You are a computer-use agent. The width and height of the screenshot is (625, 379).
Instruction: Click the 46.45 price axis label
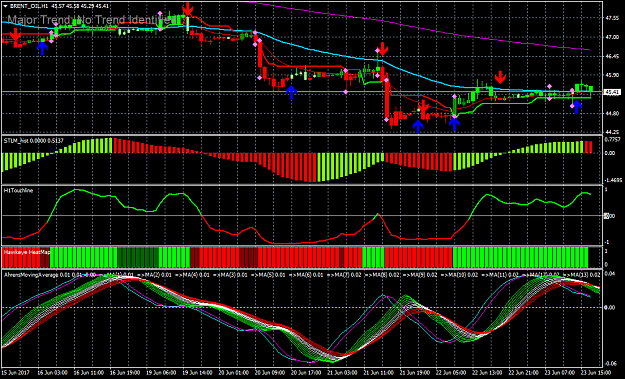[612, 56]
